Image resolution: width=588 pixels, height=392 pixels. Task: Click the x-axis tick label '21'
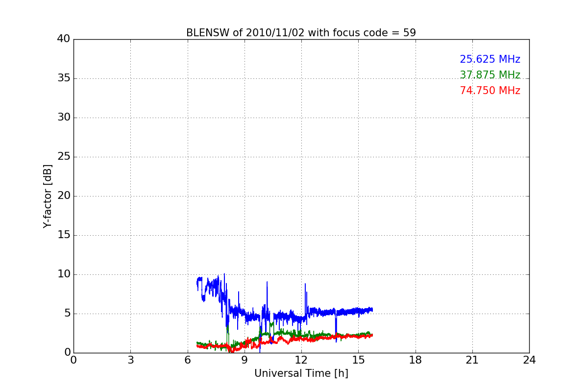pos(472,360)
